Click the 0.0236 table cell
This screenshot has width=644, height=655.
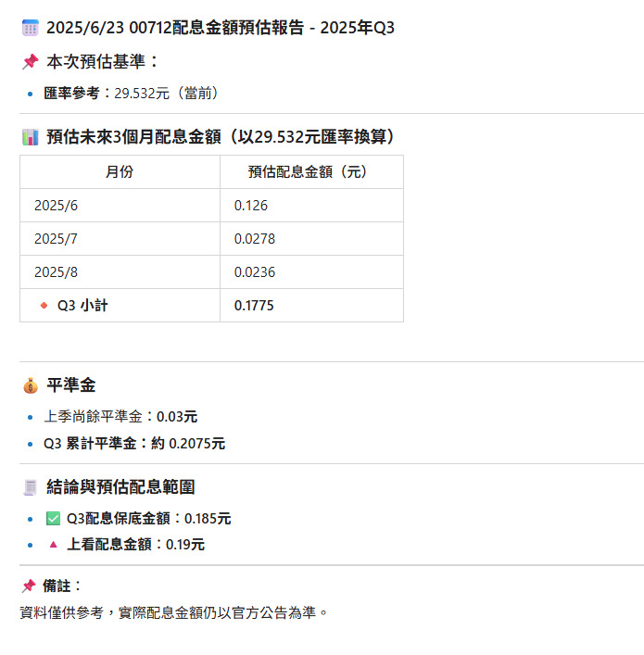311,272
